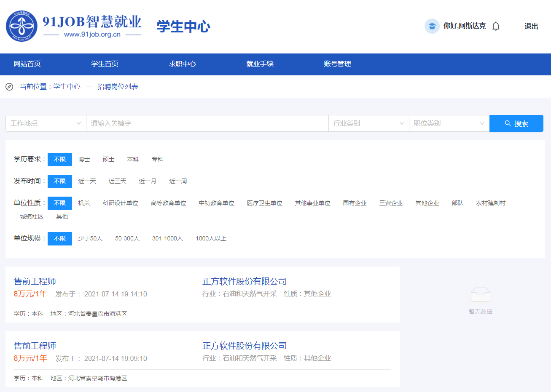551x392 pixels.
Task: Expand the 行业类别 dropdown
Action: point(369,123)
